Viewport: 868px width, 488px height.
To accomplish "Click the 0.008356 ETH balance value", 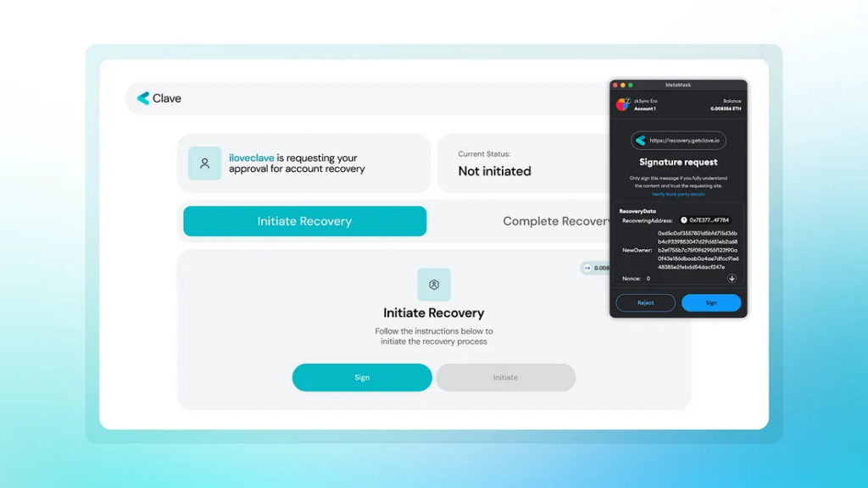I will click(x=726, y=109).
